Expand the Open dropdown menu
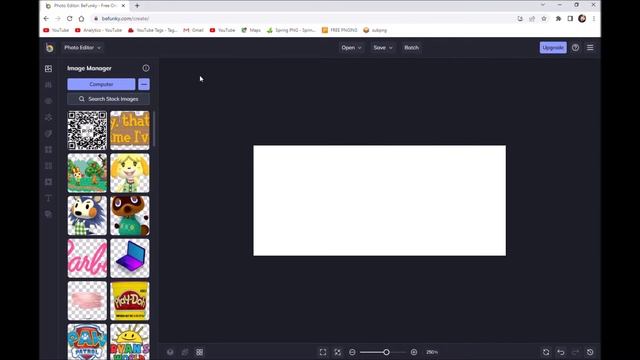Screen dimensions: 640x360 351,48
